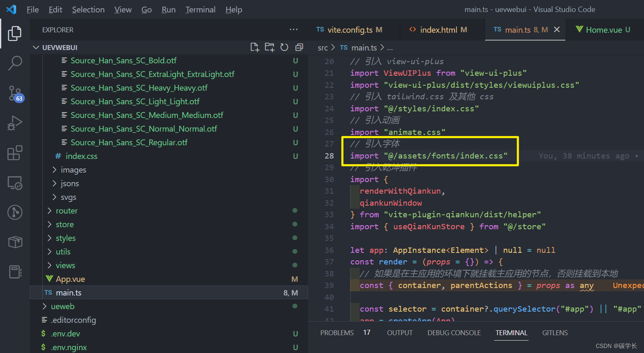Expand the svgs folder
The width and height of the screenshot is (644, 353).
pos(54,197)
